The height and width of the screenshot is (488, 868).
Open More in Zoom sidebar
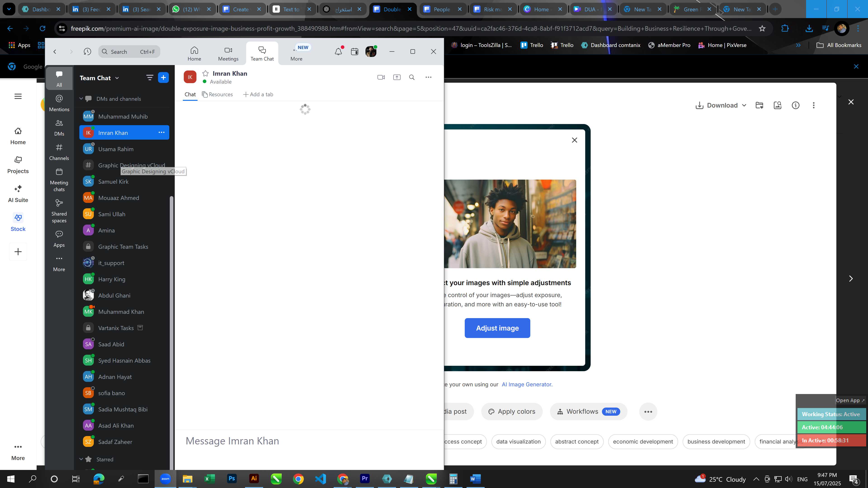(59, 263)
